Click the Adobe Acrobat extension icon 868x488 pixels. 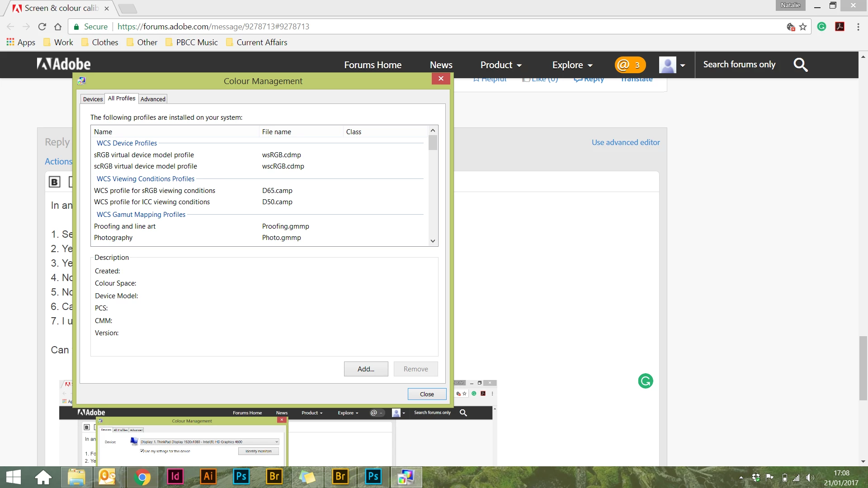(840, 27)
